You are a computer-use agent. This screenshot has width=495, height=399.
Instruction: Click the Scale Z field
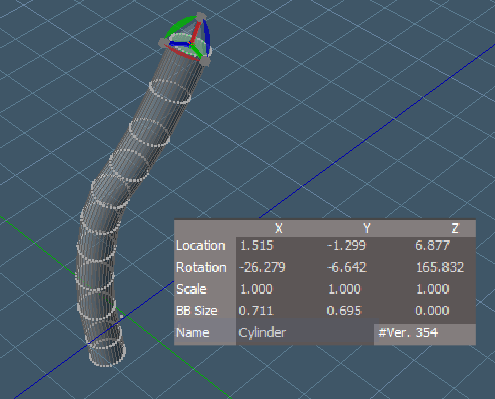(x=432, y=289)
